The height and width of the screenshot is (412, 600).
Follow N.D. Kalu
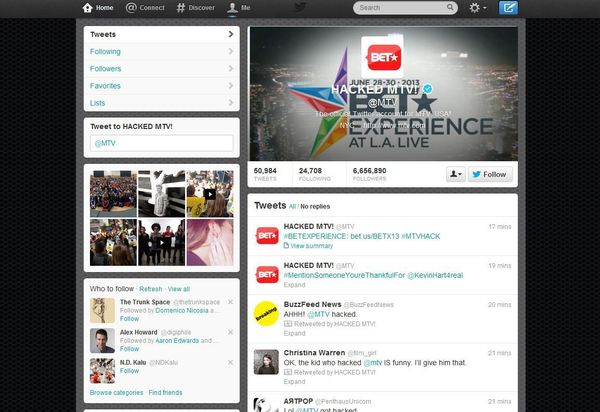(129, 371)
